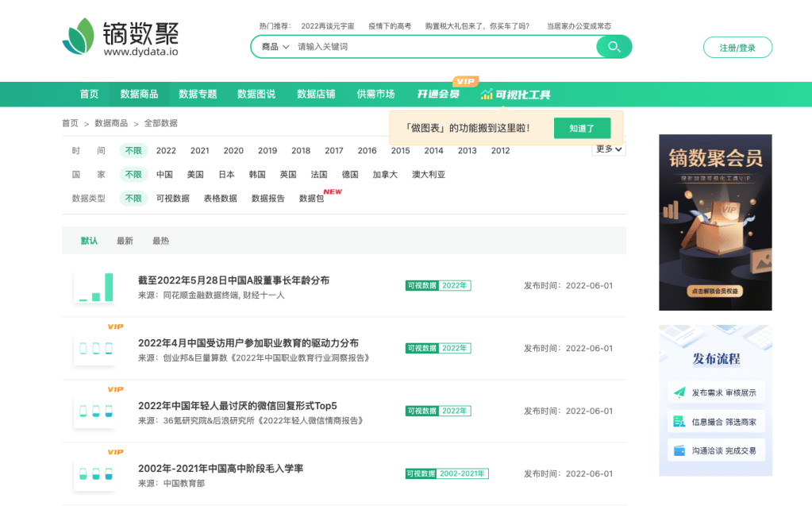This screenshot has width=812, height=506.
Task: Click the 镝数聚 leaf logo
Action: pyautogui.click(x=78, y=37)
